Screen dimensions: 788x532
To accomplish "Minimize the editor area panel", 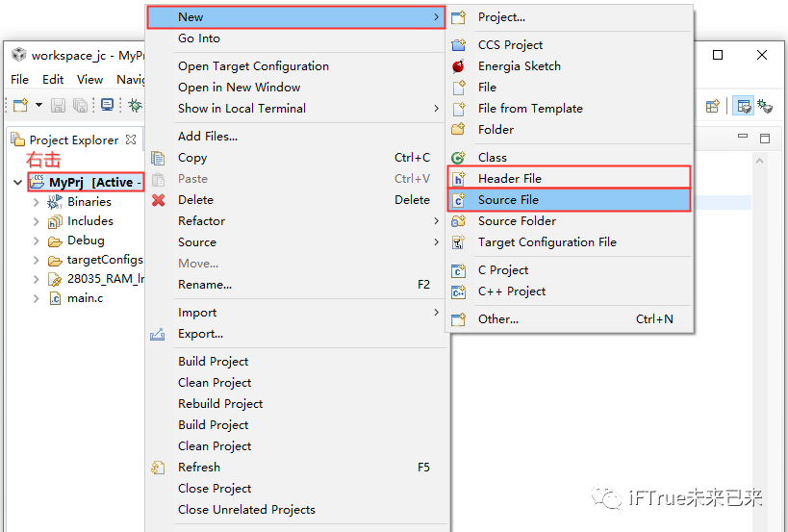I will pyautogui.click(x=745, y=139).
